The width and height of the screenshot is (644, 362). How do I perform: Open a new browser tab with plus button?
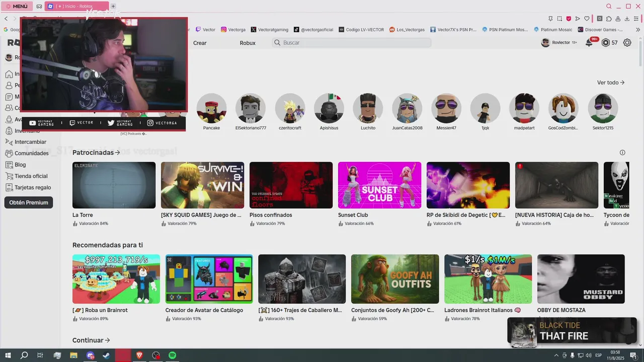coord(113,7)
